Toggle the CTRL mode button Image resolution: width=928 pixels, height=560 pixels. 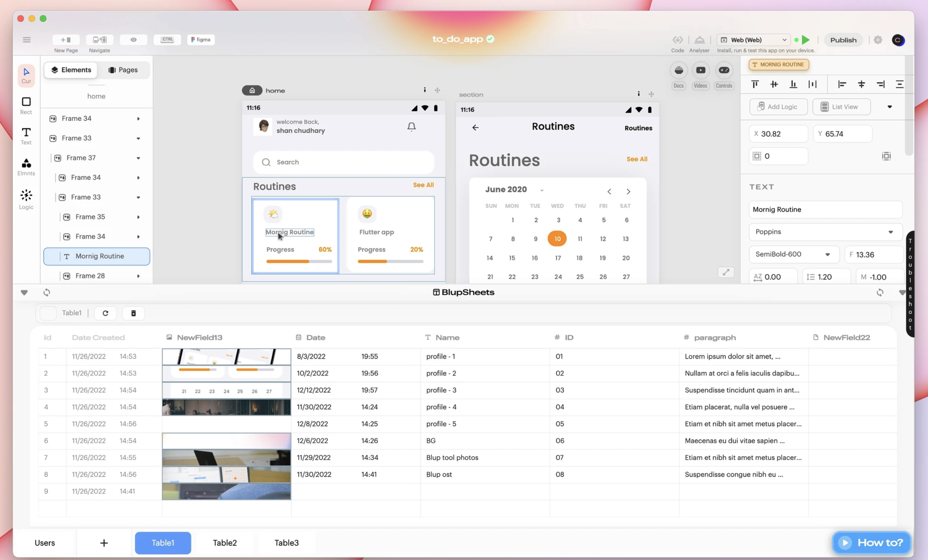pyautogui.click(x=167, y=39)
